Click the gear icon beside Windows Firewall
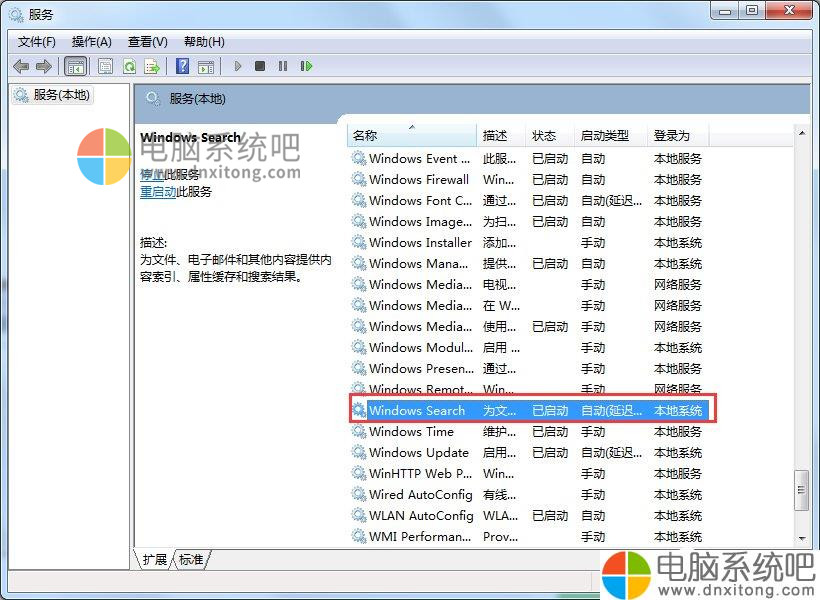 [359, 179]
